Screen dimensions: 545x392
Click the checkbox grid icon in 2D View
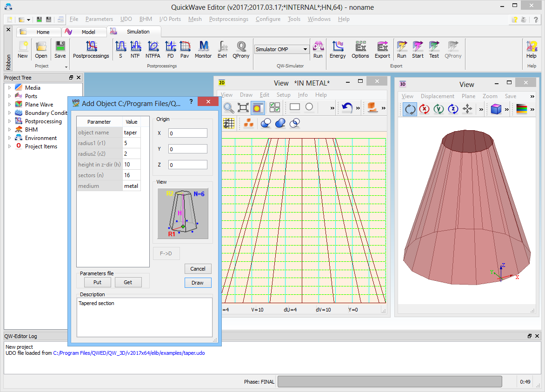[274, 108]
